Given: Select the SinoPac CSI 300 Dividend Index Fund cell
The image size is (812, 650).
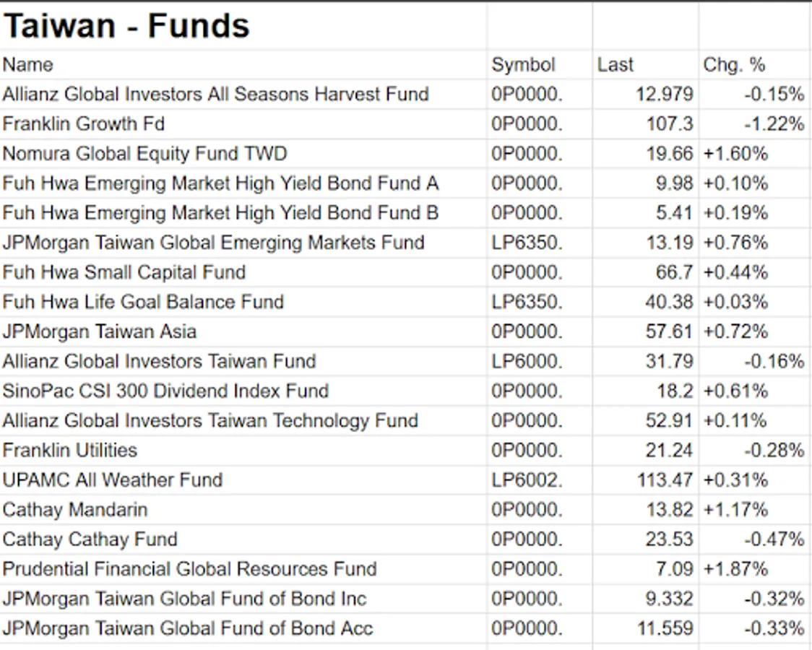Looking at the screenshot, I should (165, 391).
